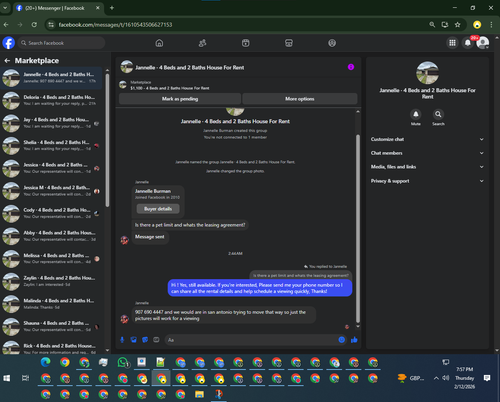This screenshot has height=402, width=500.
Task: Choose a sticker icon in composer
Action: point(145,340)
